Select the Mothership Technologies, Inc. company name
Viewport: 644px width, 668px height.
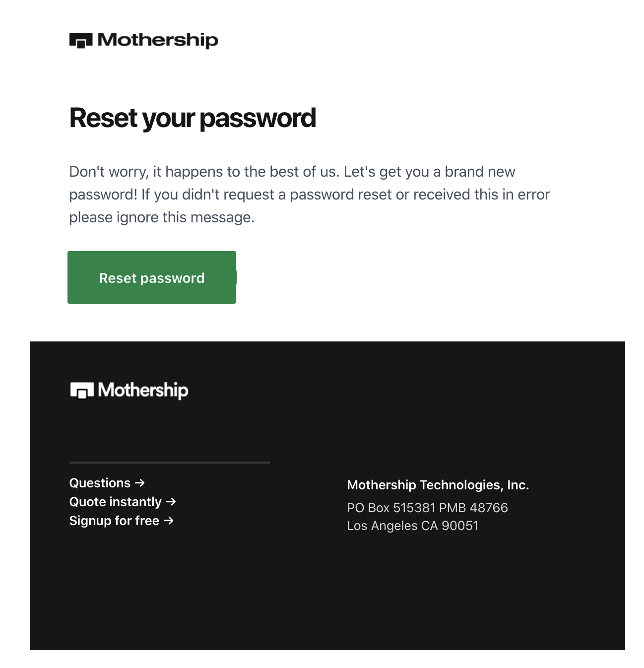click(x=438, y=485)
